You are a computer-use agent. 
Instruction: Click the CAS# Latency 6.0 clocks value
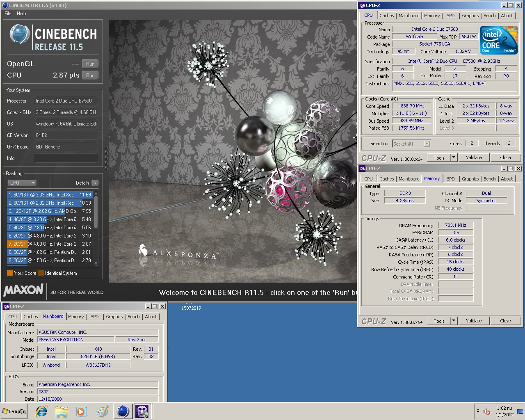tap(456, 240)
